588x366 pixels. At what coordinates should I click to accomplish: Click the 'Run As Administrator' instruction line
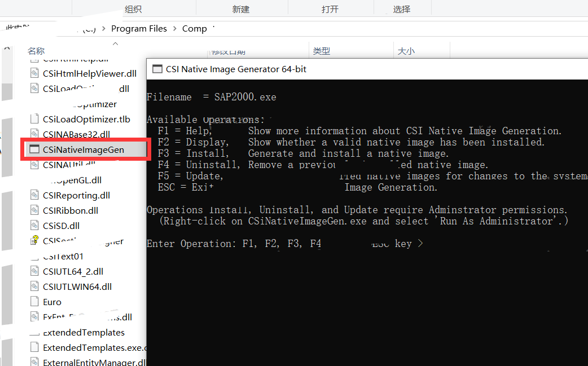click(x=364, y=221)
